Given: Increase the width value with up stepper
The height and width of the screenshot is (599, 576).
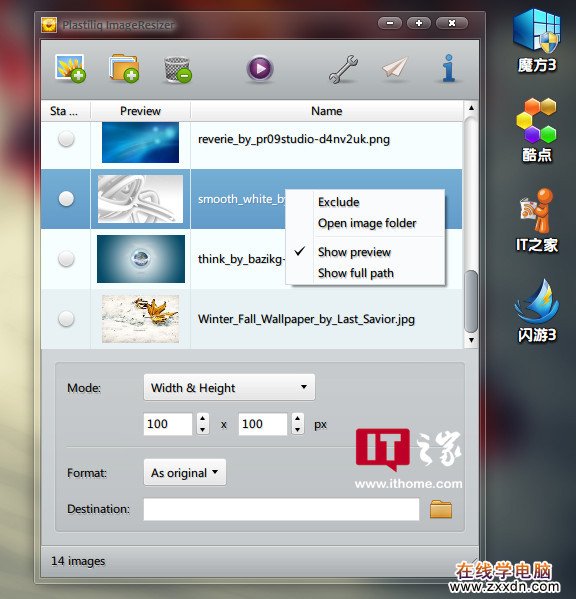Looking at the screenshot, I should [202, 418].
